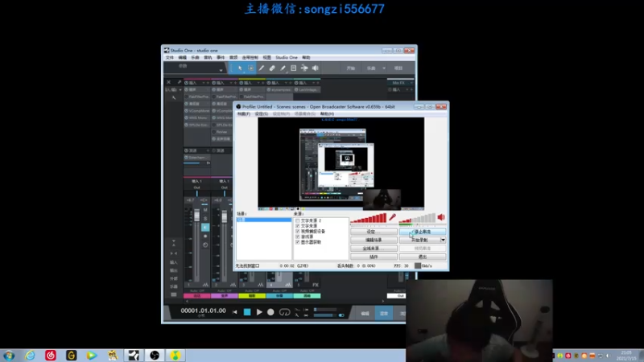This screenshot has width=644, height=362.
Task: Click the 编辑场景 edit scene button in OBS
Action: coord(374,240)
